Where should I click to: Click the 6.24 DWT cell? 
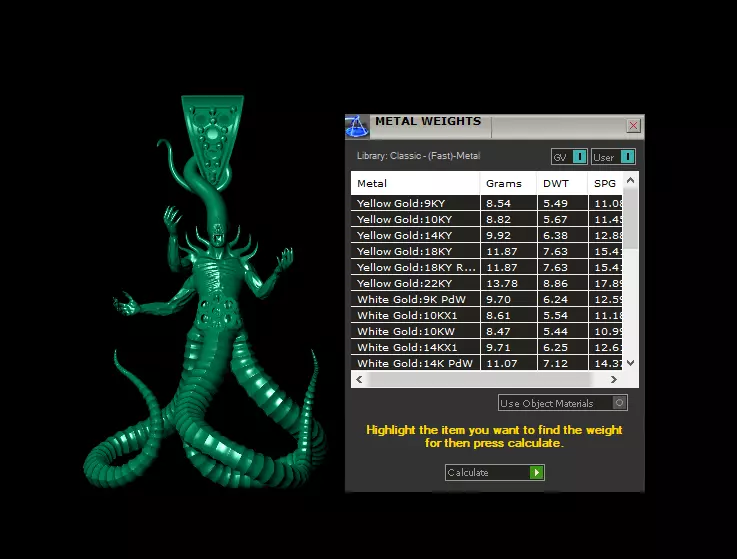(563, 299)
